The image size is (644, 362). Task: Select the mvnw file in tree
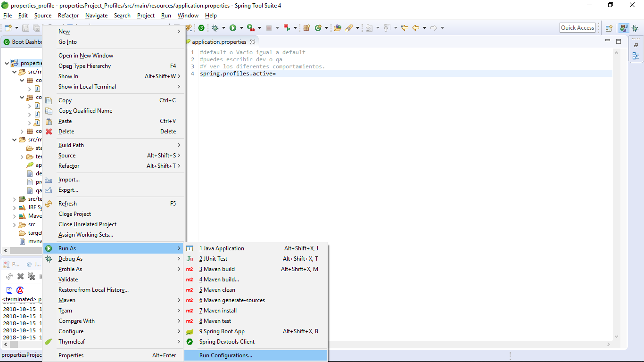coord(31,241)
